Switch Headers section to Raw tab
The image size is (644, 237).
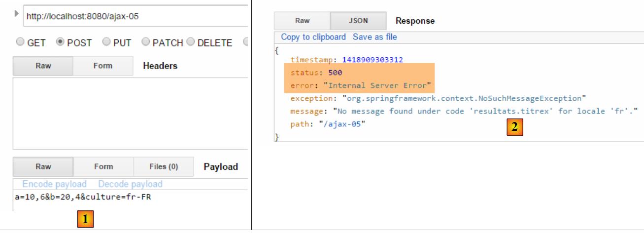coord(43,66)
